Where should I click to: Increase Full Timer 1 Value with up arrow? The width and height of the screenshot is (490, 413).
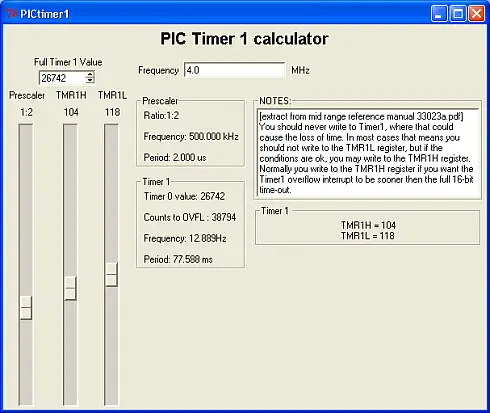90,75
